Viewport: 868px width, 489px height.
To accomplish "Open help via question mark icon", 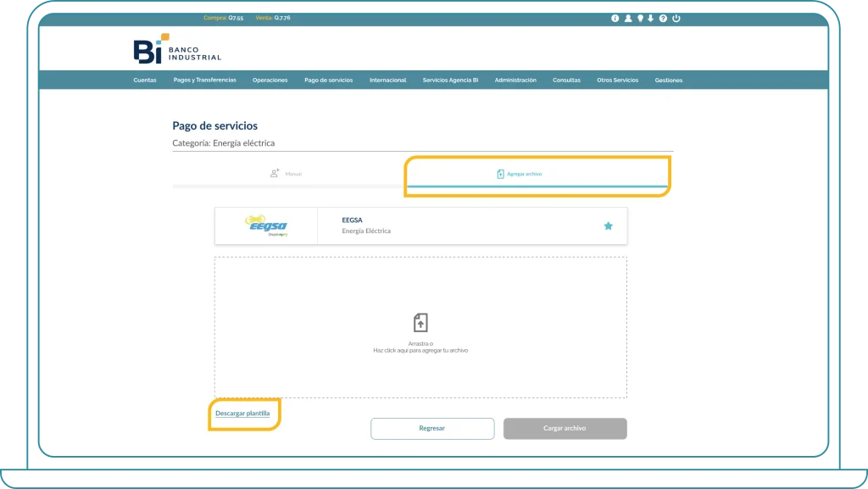I will pos(663,18).
